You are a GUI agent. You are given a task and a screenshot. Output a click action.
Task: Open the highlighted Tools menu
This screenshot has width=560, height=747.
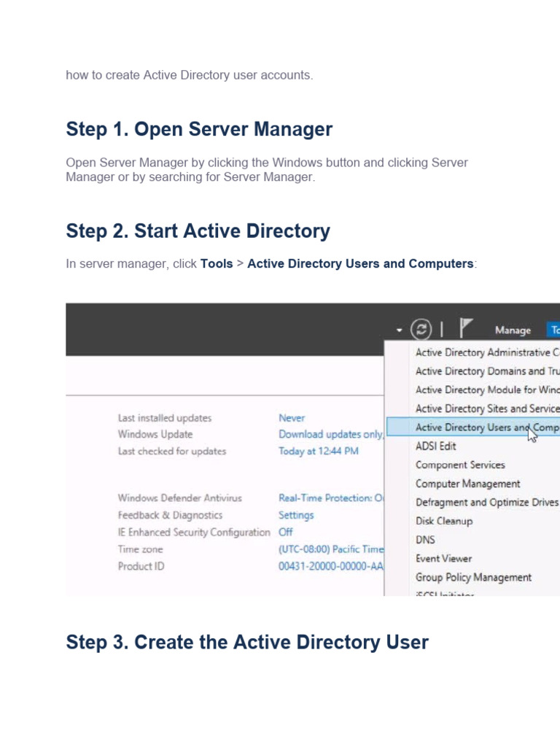point(554,330)
